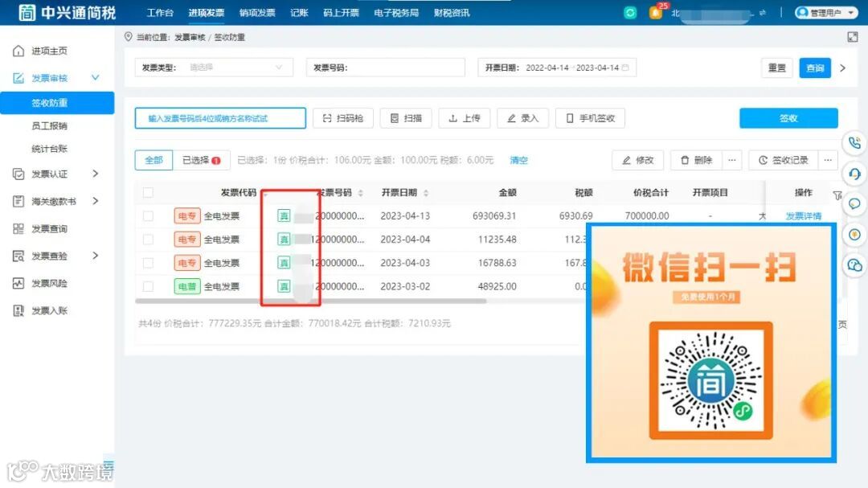Open the 码上开票 top menu
The height and width of the screenshot is (488, 868).
coord(341,13)
